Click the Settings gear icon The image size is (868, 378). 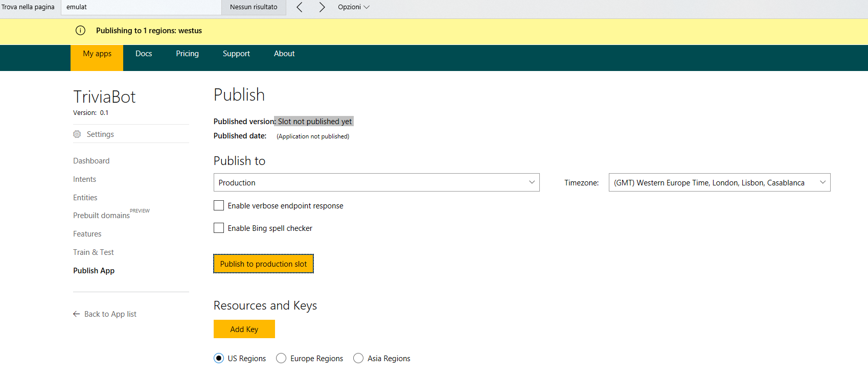click(77, 134)
